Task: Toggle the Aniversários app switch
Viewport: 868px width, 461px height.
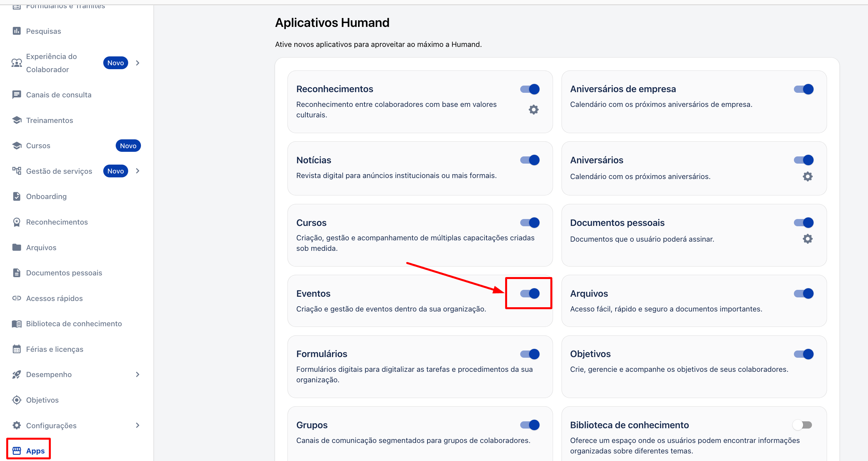Action: 804,160
